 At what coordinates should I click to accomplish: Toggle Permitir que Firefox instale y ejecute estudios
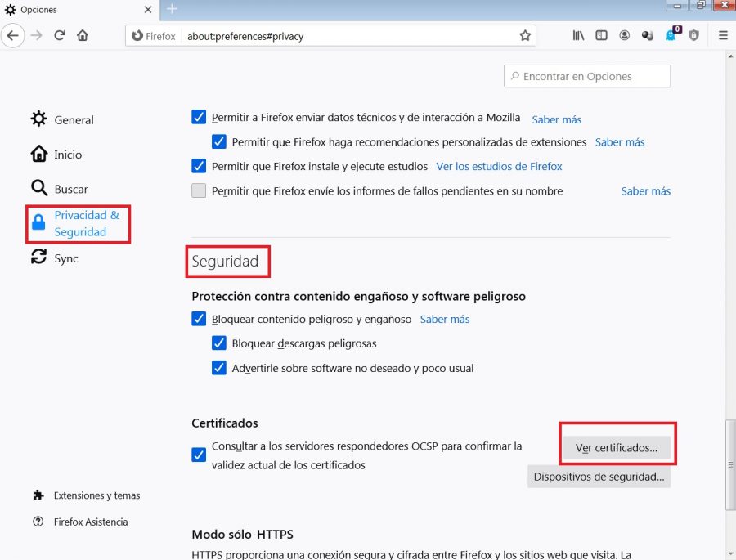199,166
